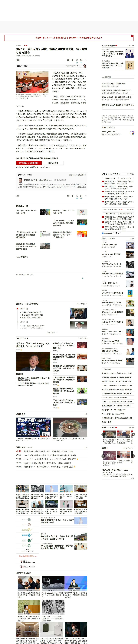This screenshot has width=138, height=644.
Task: Show previous item in 動画ランキング carousel
Action: [103, 434]
